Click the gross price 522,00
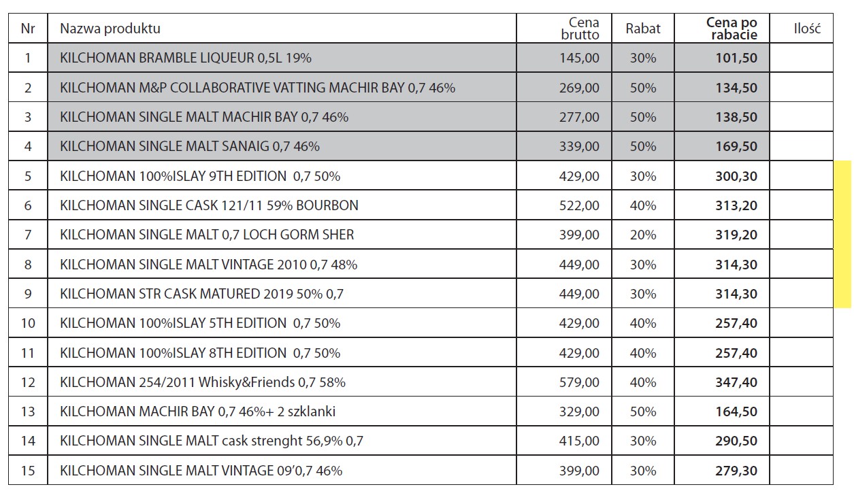This screenshot has width=854, height=504. click(580, 205)
